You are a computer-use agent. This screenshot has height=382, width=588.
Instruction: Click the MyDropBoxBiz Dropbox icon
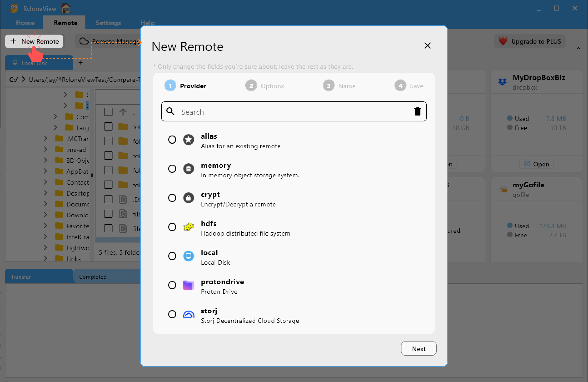tap(502, 82)
